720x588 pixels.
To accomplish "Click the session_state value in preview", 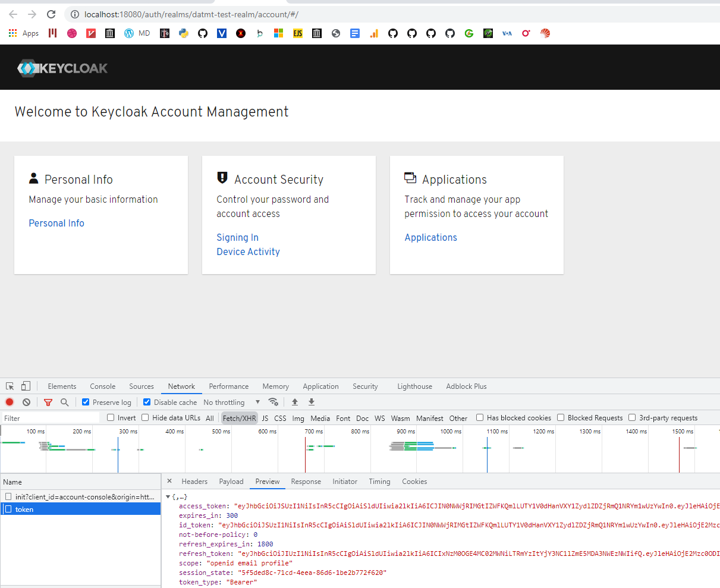I will pyautogui.click(x=312, y=573).
